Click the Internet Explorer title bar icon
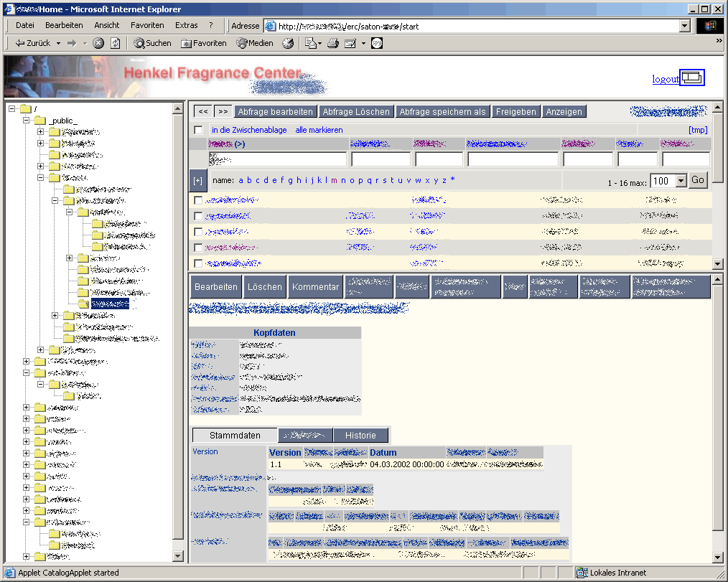This screenshot has width=728, height=582. click(9, 9)
